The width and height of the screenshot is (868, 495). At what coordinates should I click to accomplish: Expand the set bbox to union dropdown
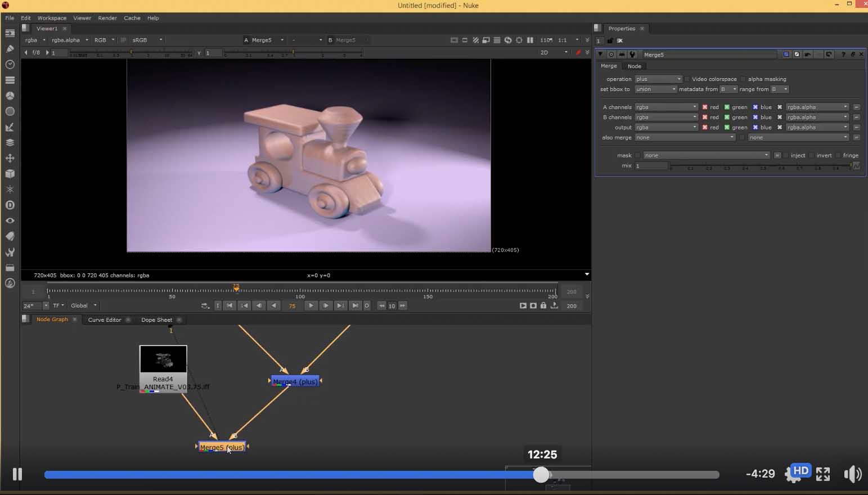coord(655,89)
